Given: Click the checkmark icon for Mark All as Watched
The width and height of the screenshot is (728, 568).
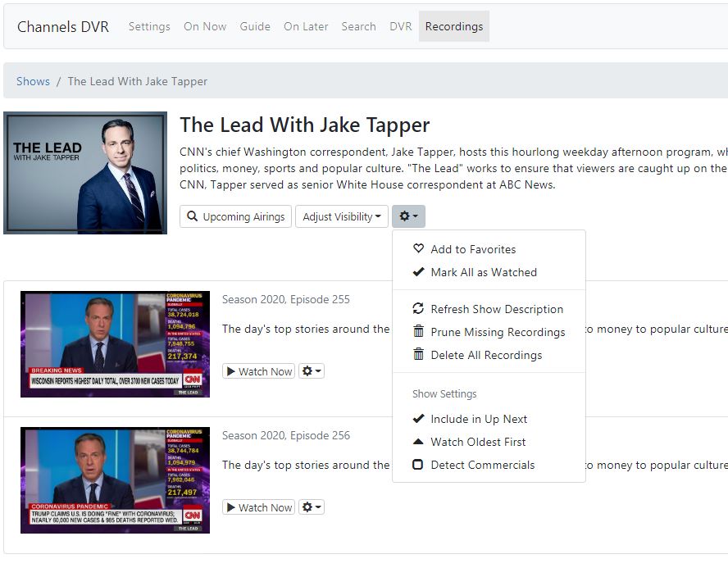Looking at the screenshot, I should [x=418, y=272].
